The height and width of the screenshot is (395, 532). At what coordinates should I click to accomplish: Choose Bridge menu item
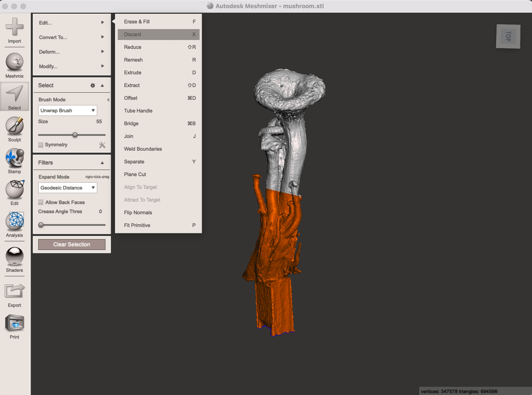pyautogui.click(x=158, y=123)
